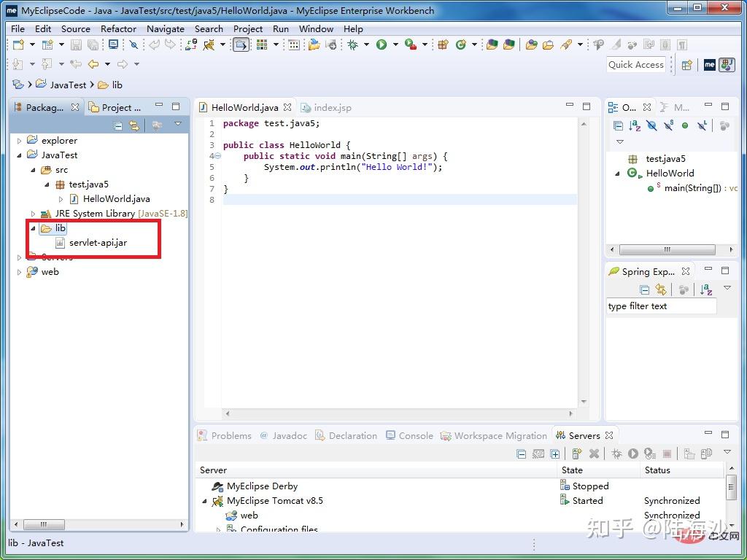This screenshot has width=747, height=560.
Task: Switch to the Project Explorer tab
Action: point(116,108)
